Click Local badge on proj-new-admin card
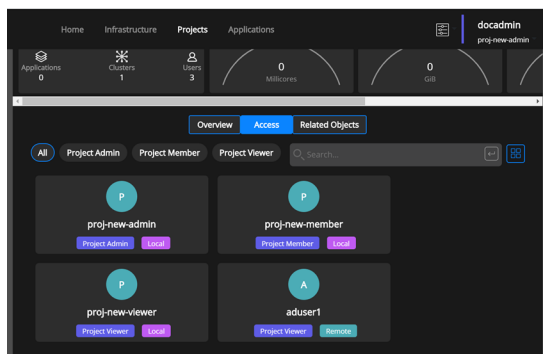The image size is (551, 362). coord(156,243)
